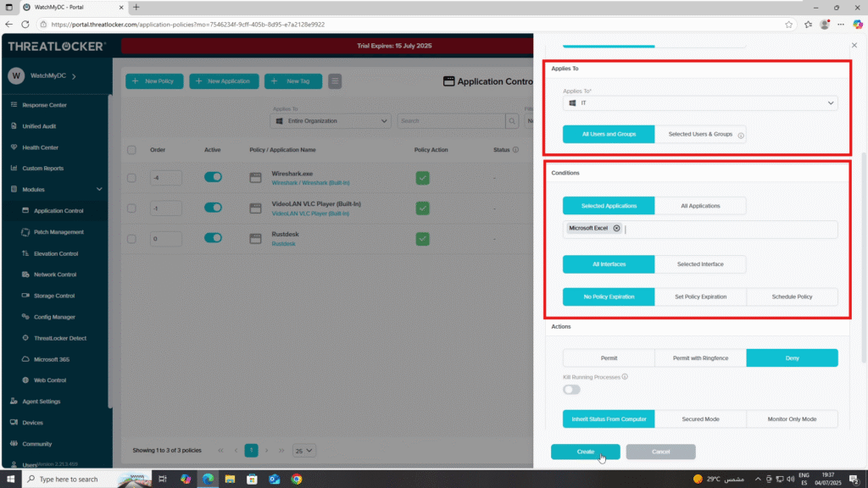Click the Order field of Wireshark.exe row

pyautogui.click(x=165, y=178)
